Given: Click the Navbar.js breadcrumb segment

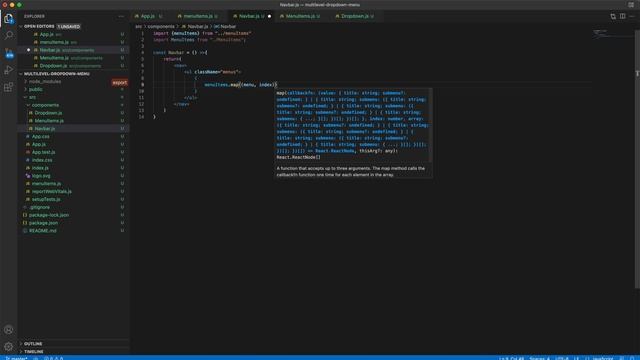Looking at the screenshot, I should [x=198, y=27].
